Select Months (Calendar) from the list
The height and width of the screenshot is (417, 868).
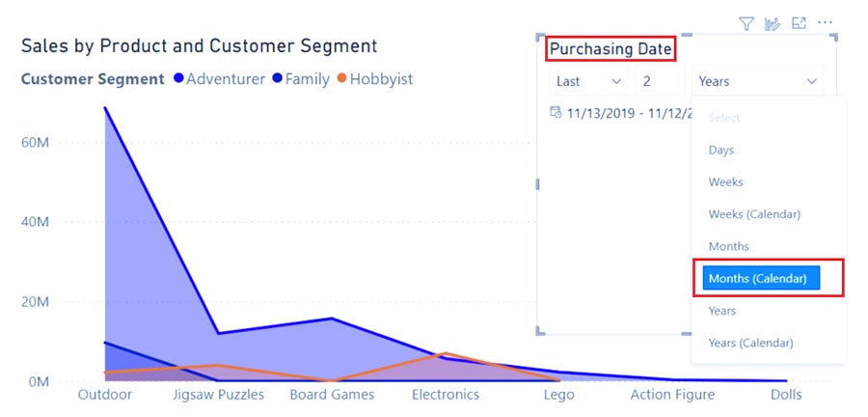[762, 278]
